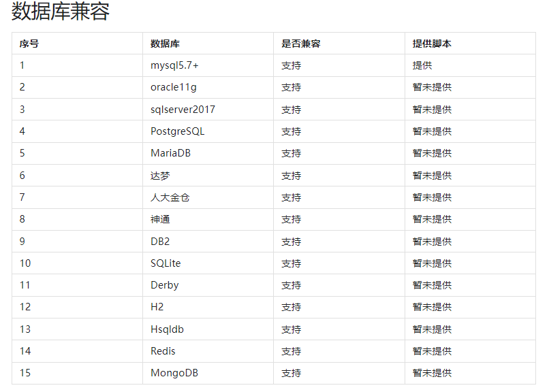Click 支持 in the MongoDB row
Screen dimensions: 549x392
click(x=291, y=373)
